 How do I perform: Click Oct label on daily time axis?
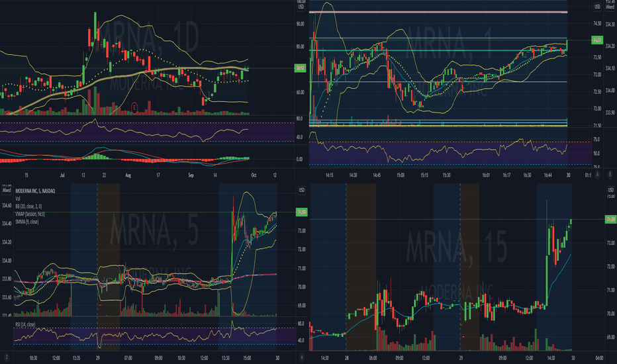pyautogui.click(x=254, y=175)
